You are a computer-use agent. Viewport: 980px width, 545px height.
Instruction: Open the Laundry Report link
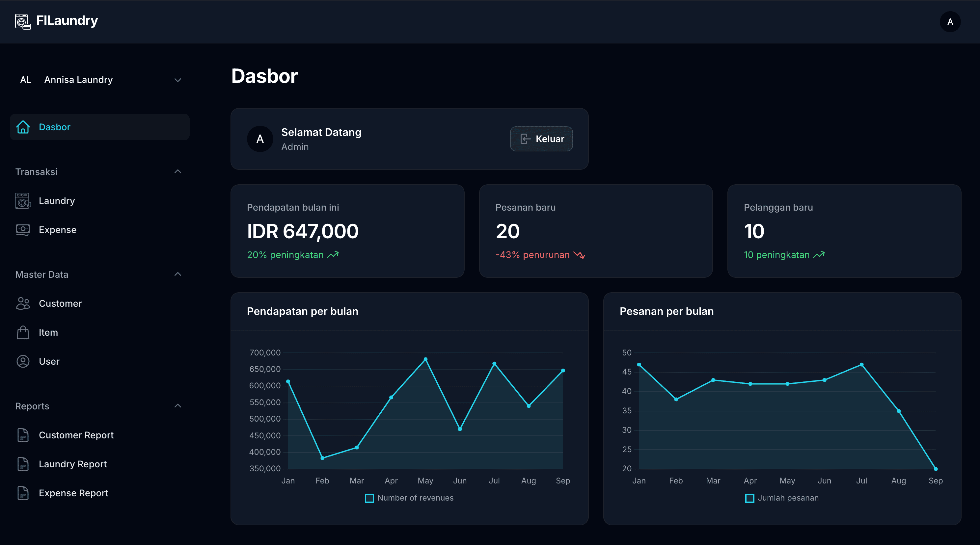point(100,464)
